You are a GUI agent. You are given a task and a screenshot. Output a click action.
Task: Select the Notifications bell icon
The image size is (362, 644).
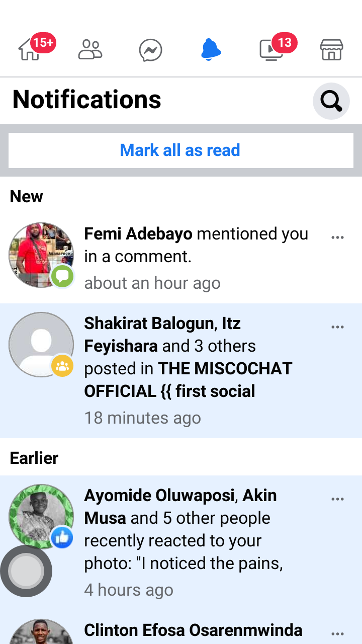pos(211,50)
